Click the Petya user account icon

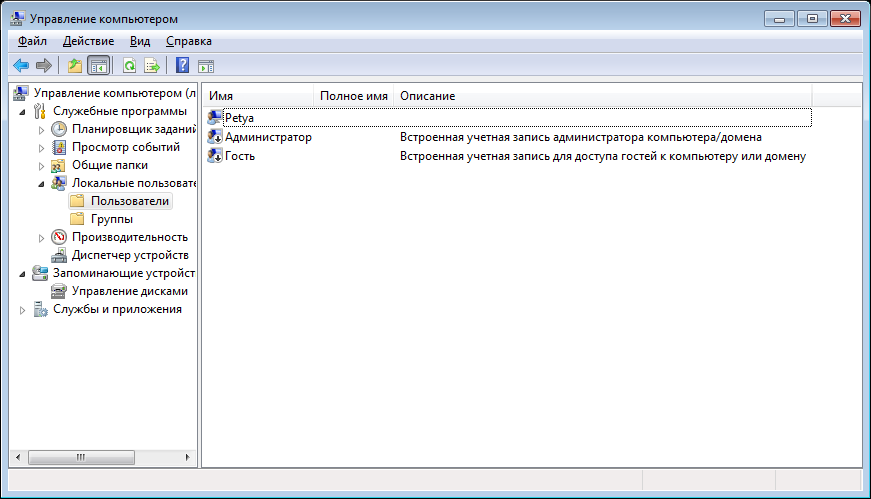(x=214, y=117)
